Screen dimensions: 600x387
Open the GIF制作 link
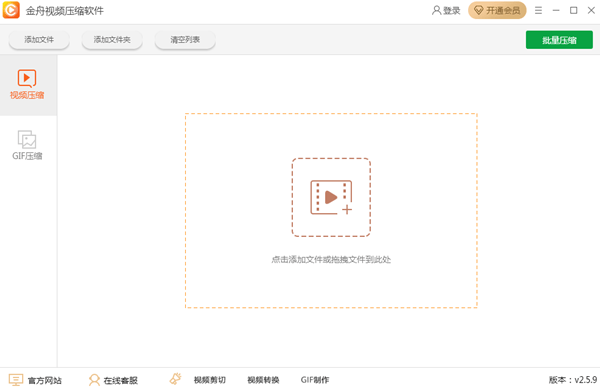[315, 380]
